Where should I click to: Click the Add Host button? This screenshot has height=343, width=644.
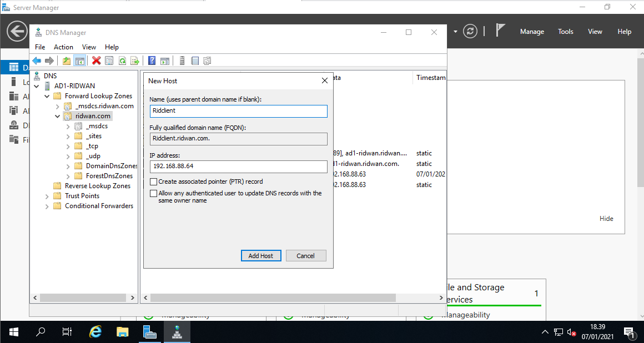(261, 255)
